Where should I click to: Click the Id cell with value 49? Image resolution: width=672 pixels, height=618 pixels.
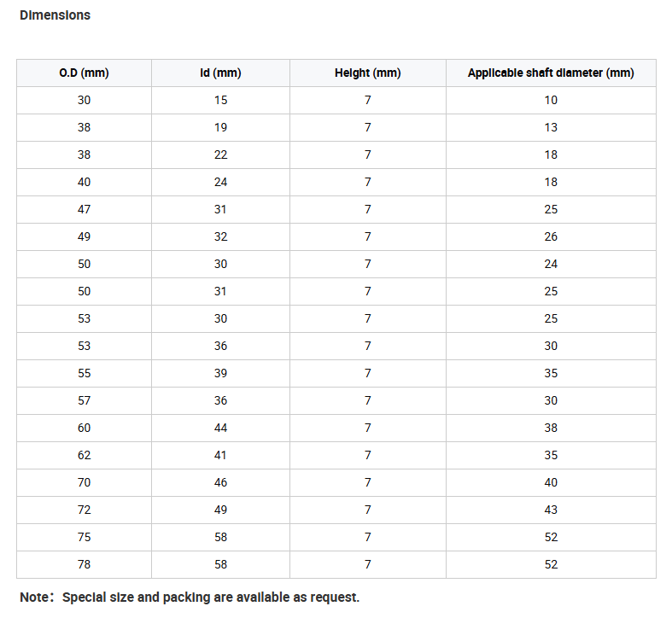tap(220, 510)
